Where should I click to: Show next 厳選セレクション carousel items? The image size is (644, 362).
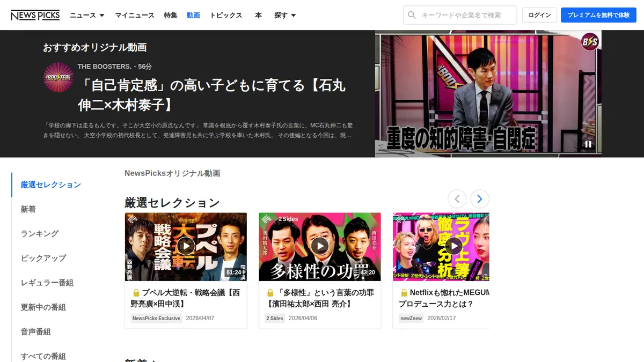click(480, 199)
